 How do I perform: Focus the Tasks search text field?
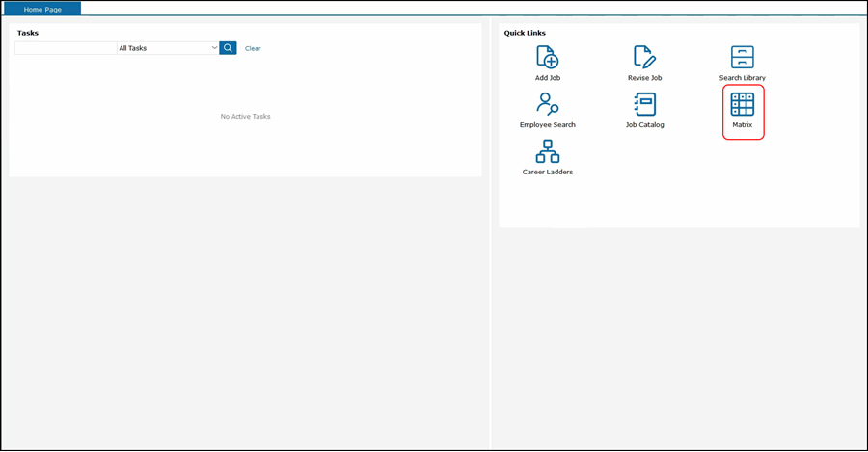(x=66, y=48)
